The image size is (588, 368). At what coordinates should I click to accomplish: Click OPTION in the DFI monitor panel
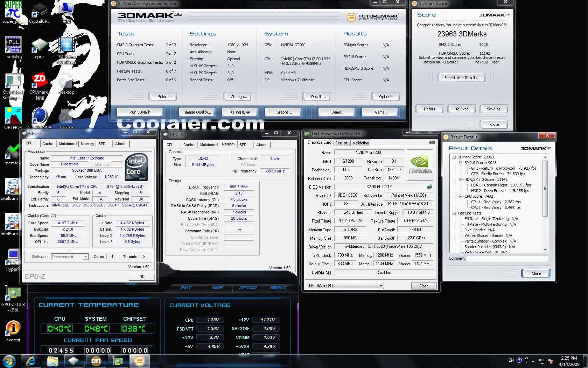click(x=248, y=288)
